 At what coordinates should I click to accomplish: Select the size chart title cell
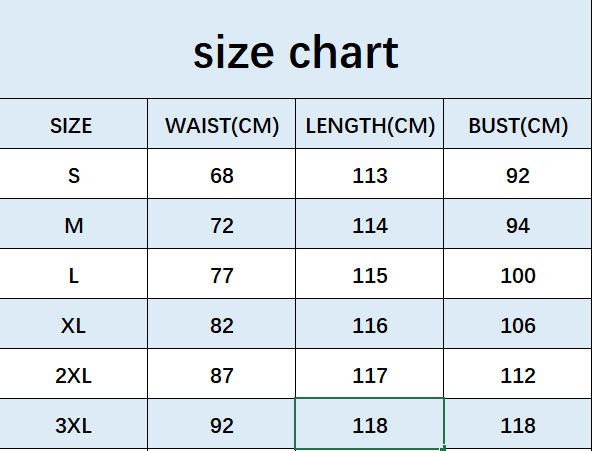(x=295, y=49)
